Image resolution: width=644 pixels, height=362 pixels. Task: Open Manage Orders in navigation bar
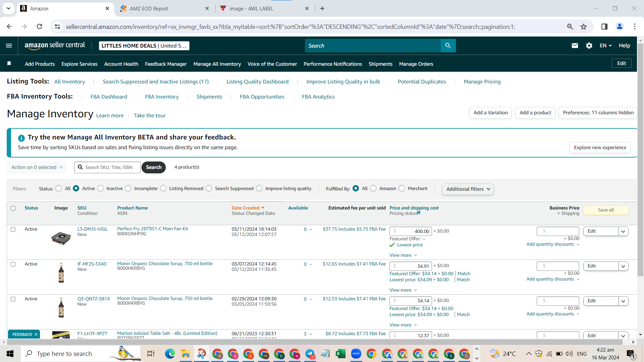[x=416, y=64]
